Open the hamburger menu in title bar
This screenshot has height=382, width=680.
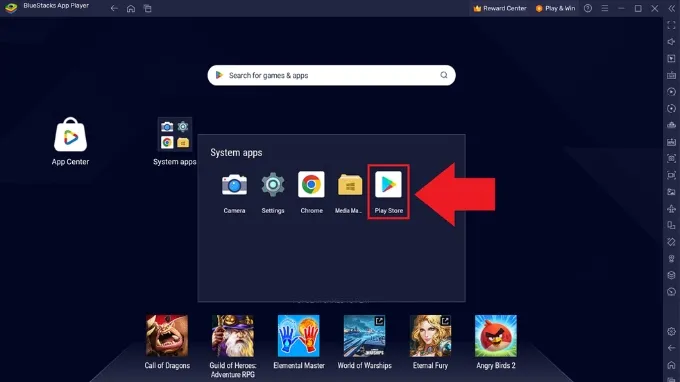pos(605,8)
